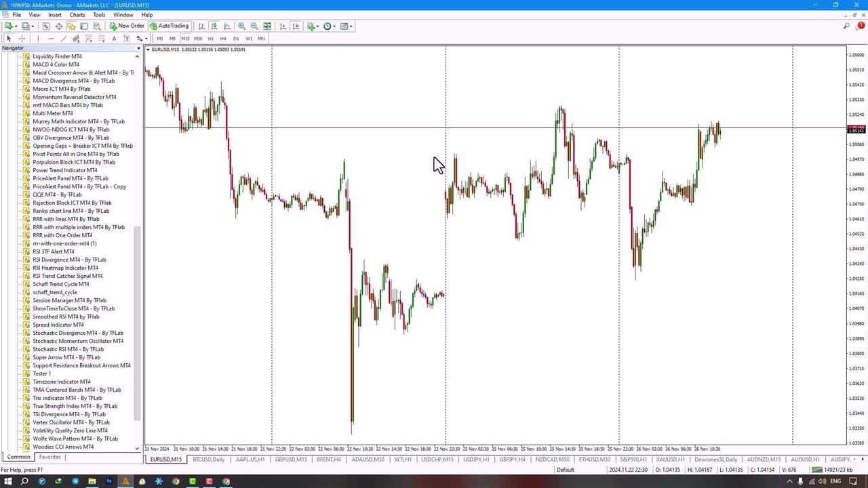Open the periodicity clock dropdown
Screen dimensions: 868x488
tap(328, 26)
